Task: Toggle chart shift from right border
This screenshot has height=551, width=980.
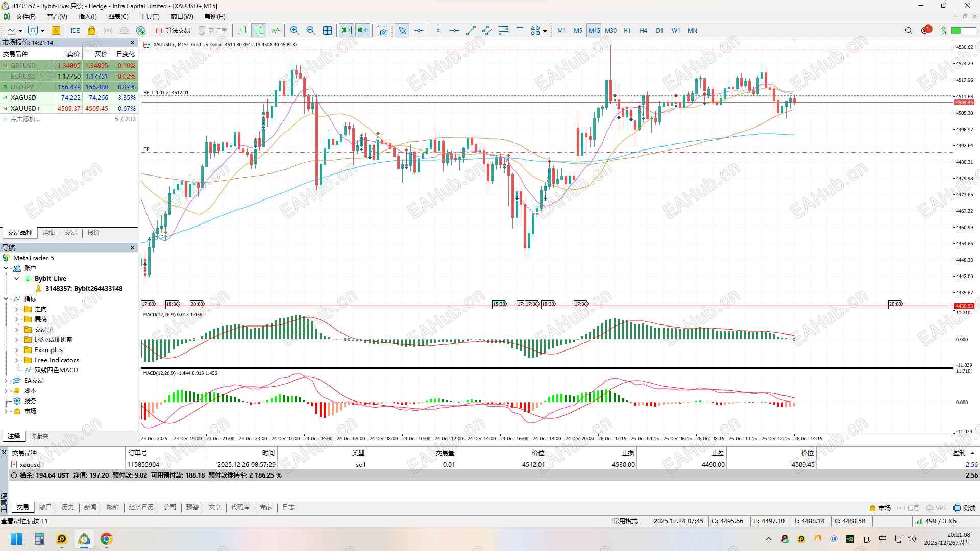Action: (363, 31)
